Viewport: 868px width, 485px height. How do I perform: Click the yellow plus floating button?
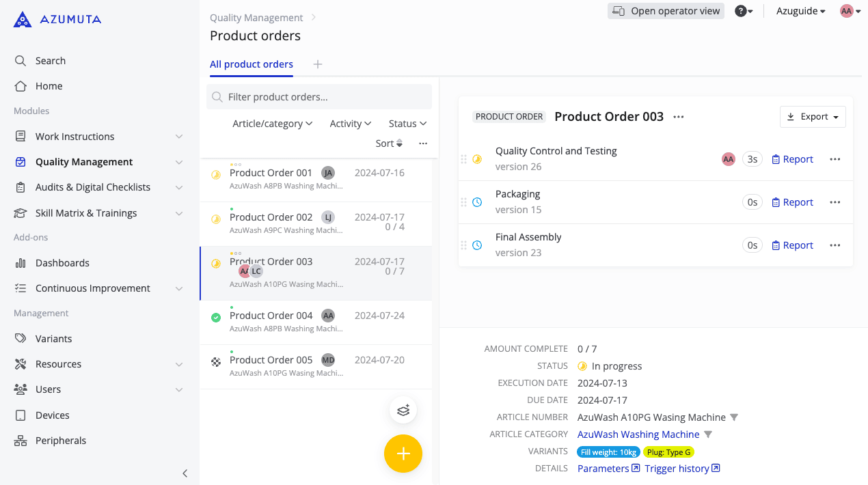403,454
